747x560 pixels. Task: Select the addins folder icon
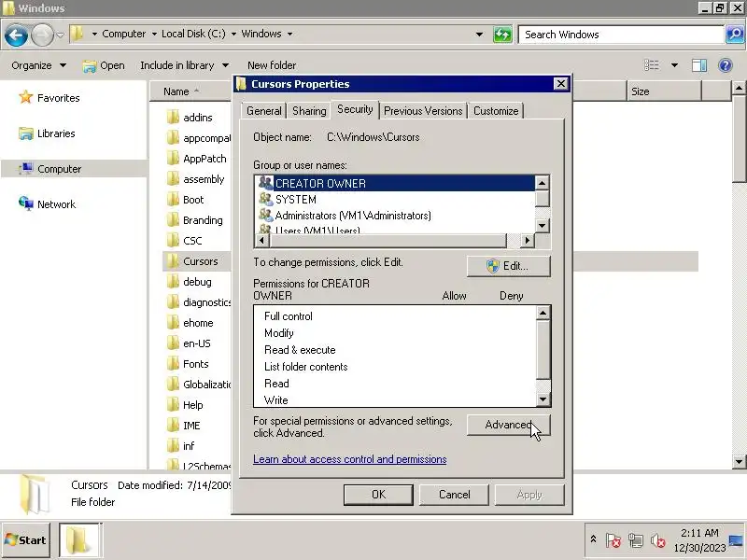pos(173,118)
